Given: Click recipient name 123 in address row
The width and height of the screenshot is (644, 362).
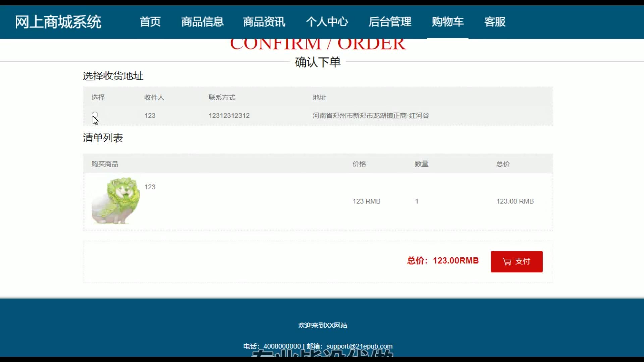Looking at the screenshot, I should [150, 116].
